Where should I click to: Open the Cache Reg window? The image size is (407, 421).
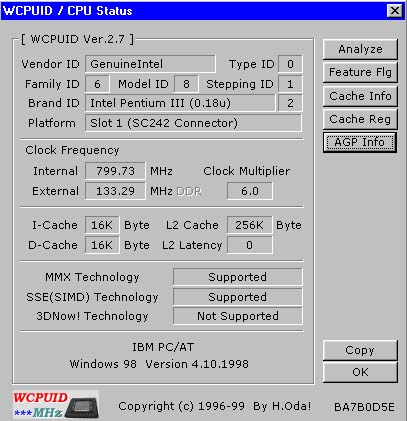coord(360,119)
